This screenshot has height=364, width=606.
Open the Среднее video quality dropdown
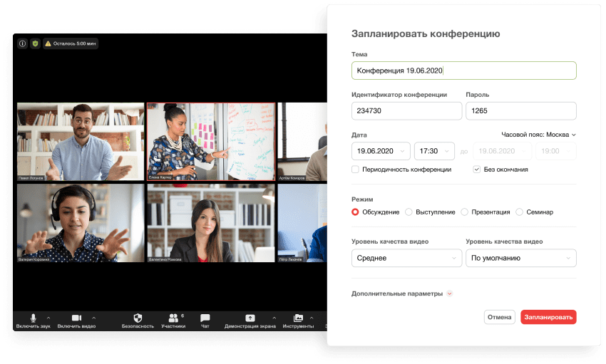406,259
